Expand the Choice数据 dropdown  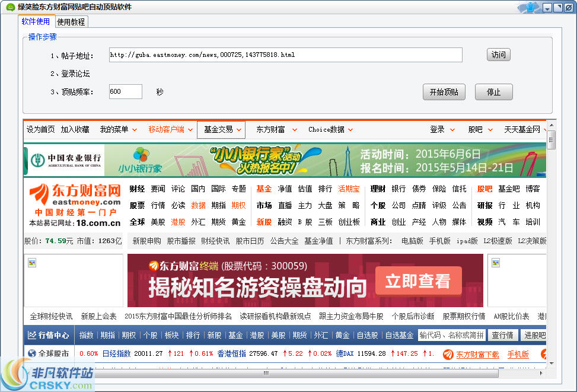coord(330,129)
